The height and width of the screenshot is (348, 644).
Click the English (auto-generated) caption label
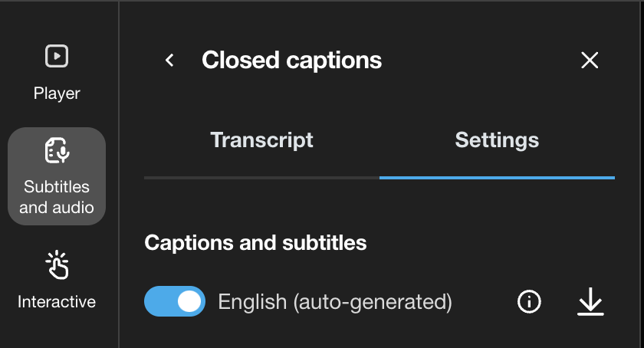click(335, 302)
